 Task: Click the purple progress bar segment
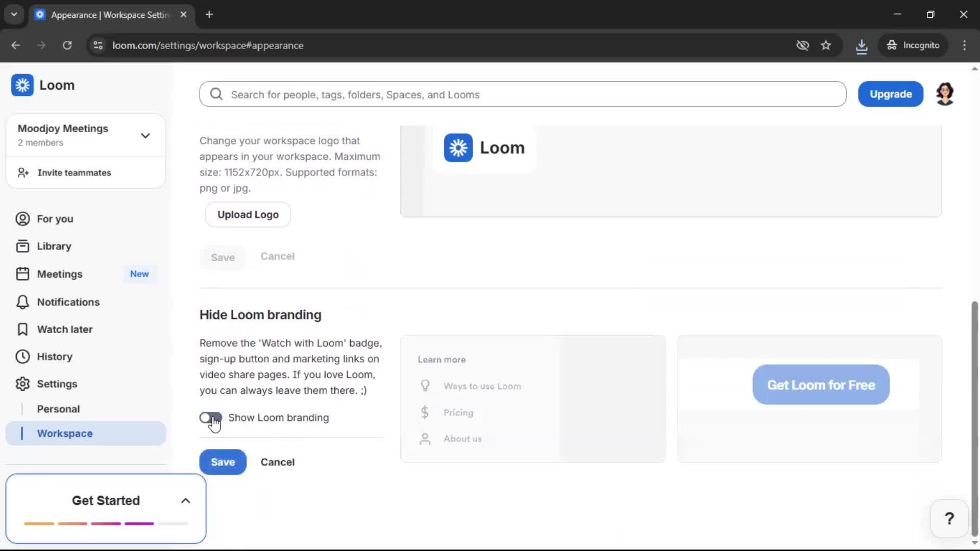click(138, 523)
